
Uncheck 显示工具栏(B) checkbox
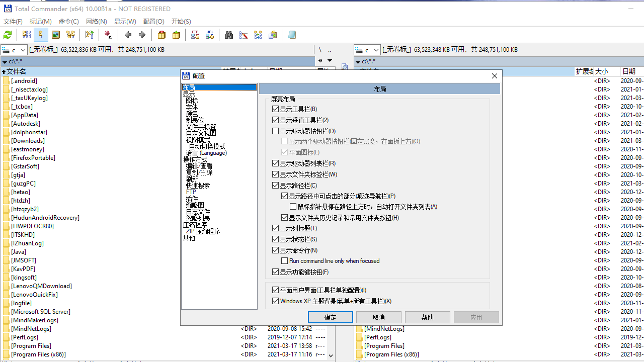tap(275, 109)
